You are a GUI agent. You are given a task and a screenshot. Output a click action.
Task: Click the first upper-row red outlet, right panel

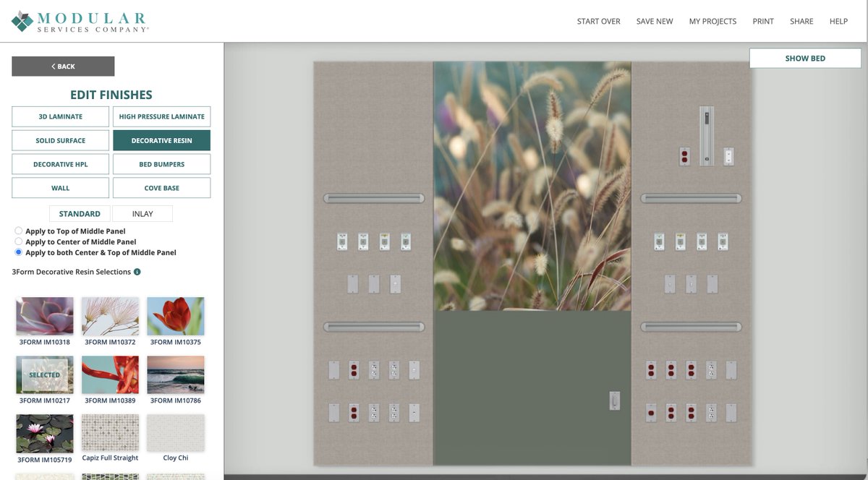(x=651, y=371)
